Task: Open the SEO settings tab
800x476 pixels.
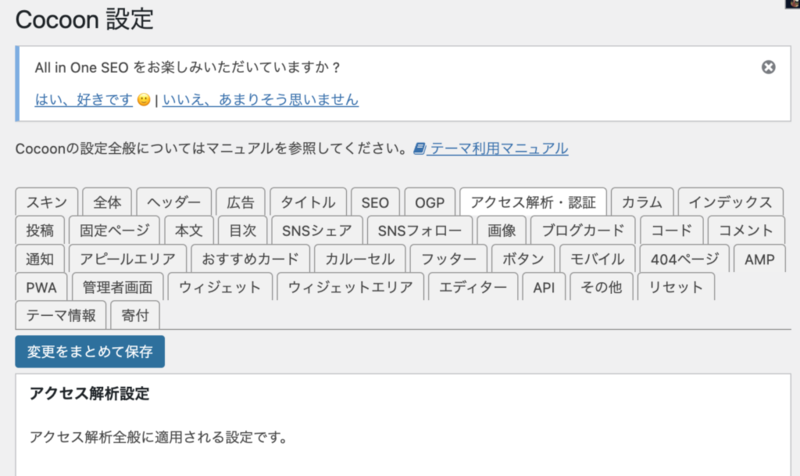Action: (375, 202)
